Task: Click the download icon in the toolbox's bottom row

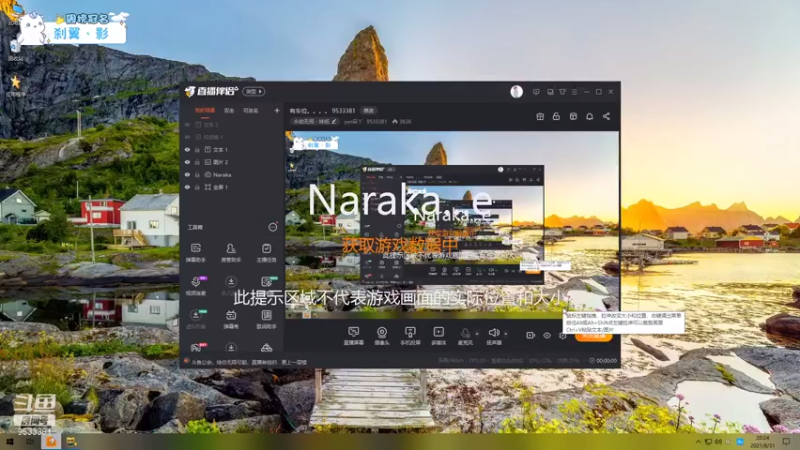Action: point(231,347)
